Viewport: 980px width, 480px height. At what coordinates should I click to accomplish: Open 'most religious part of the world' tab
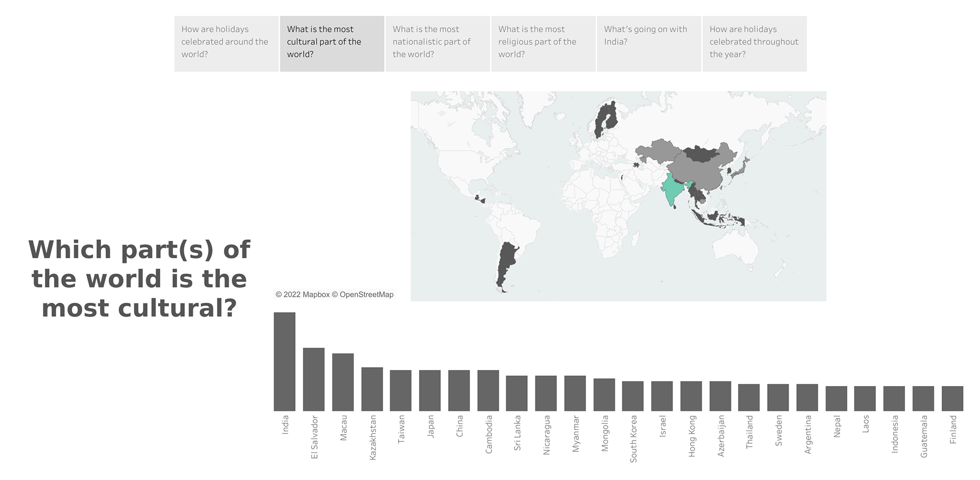click(x=543, y=43)
